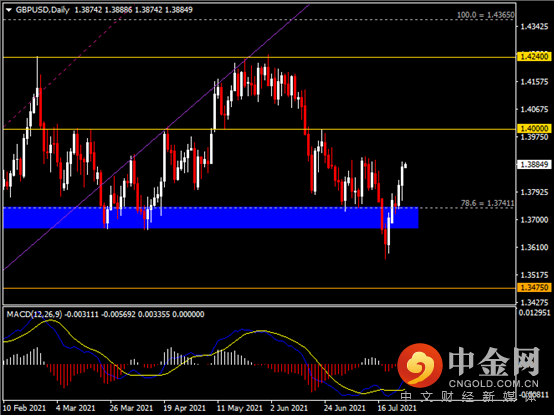The image size is (554, 415).
Task: Select the blue support zone rectangle
Action: point(211,218)
